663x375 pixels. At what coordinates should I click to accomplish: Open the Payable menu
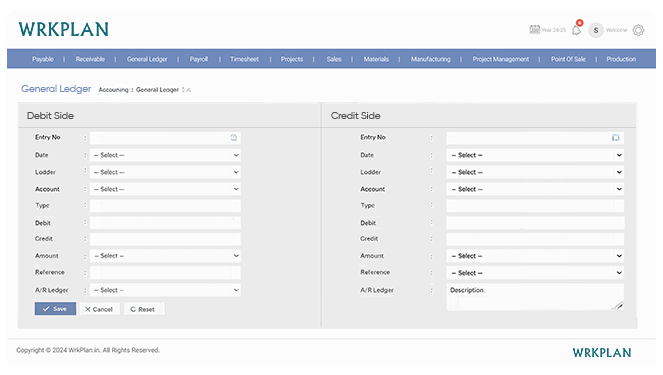click(43, 59)
